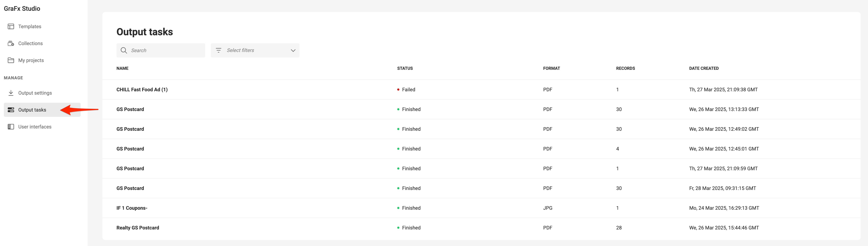Sort by RECORDS column header
Viewport: 868px width, 246px height.
point(625,68)
